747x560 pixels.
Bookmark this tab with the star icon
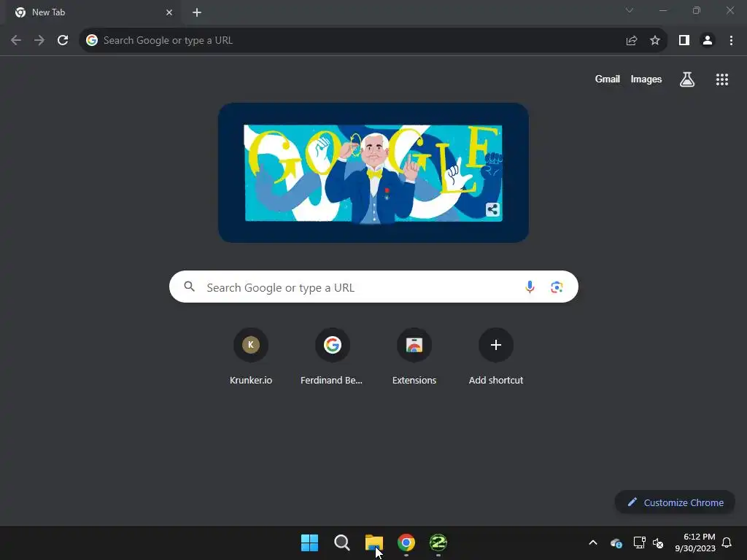tap(655, 41)
